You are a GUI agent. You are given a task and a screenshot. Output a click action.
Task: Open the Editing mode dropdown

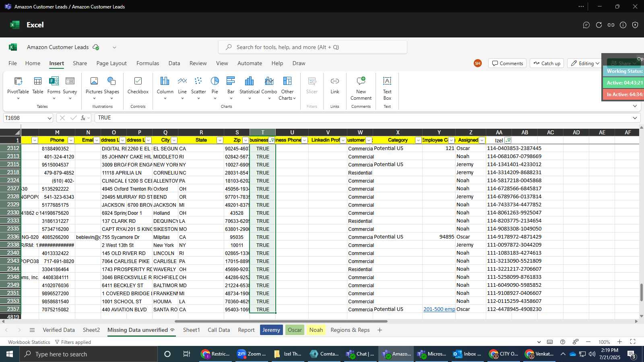pos(584,64)
